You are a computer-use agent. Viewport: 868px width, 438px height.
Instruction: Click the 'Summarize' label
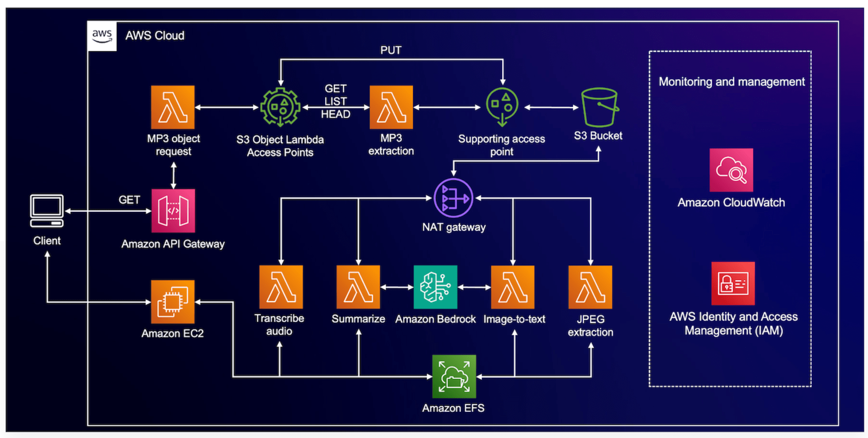[358, 319]
